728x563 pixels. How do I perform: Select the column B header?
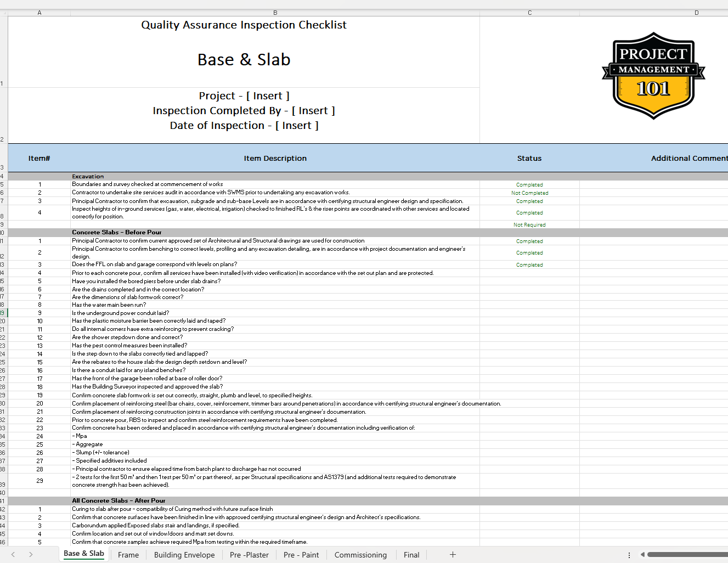click(275, 12)
